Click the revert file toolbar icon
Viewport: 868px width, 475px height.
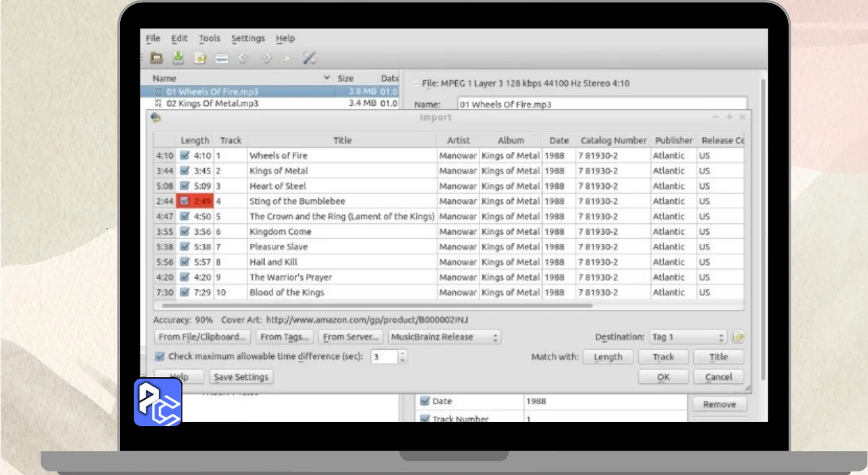(200, 58)
